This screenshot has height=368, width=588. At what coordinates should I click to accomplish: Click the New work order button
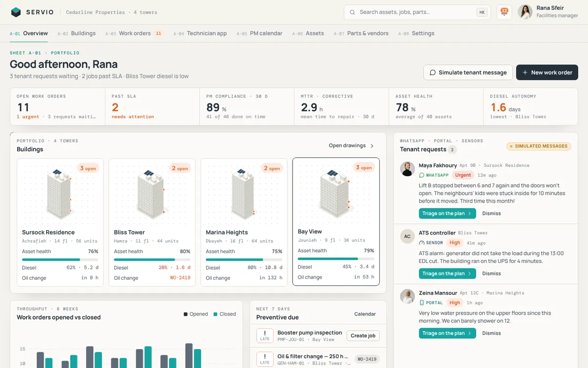pyautogui.click(x=547, y=73)
